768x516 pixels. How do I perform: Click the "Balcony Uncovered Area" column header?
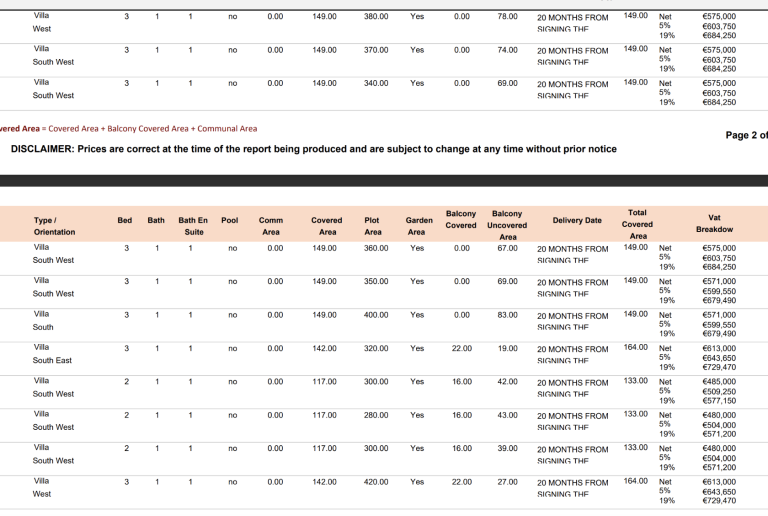[507, 225]
